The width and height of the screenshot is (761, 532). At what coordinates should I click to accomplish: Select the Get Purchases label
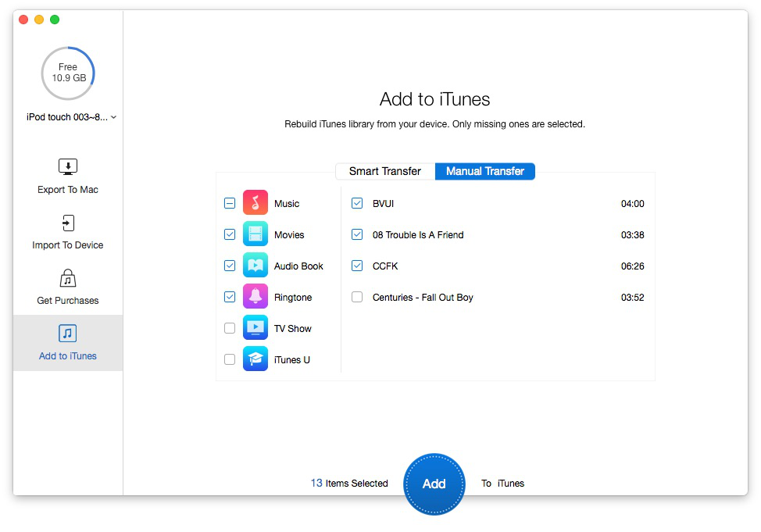coord(68,301)
